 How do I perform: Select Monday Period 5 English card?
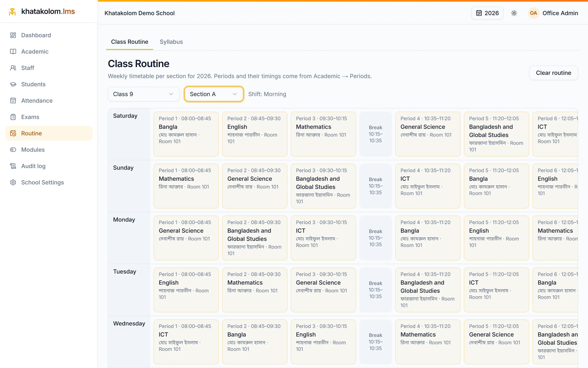[496, 238]
